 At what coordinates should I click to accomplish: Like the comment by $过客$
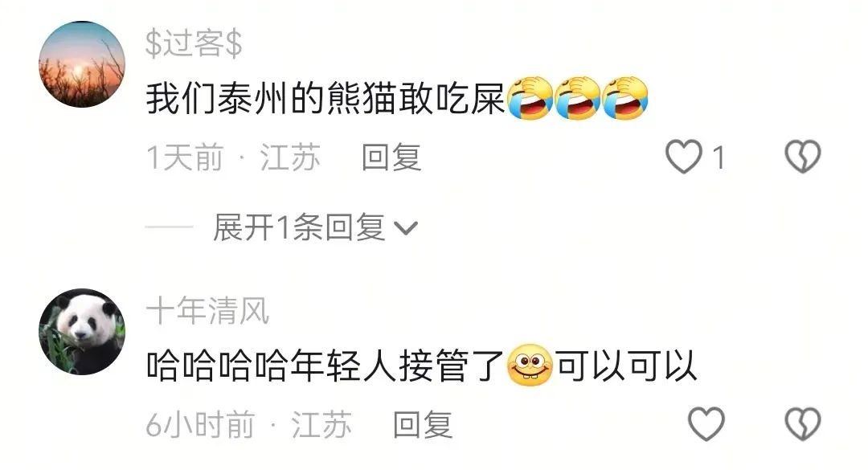(684, 157)
